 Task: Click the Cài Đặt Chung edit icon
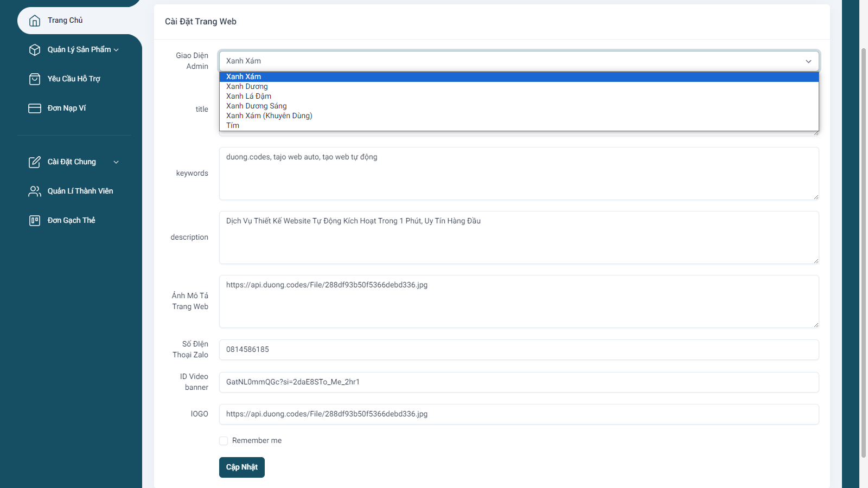point(35,162)
